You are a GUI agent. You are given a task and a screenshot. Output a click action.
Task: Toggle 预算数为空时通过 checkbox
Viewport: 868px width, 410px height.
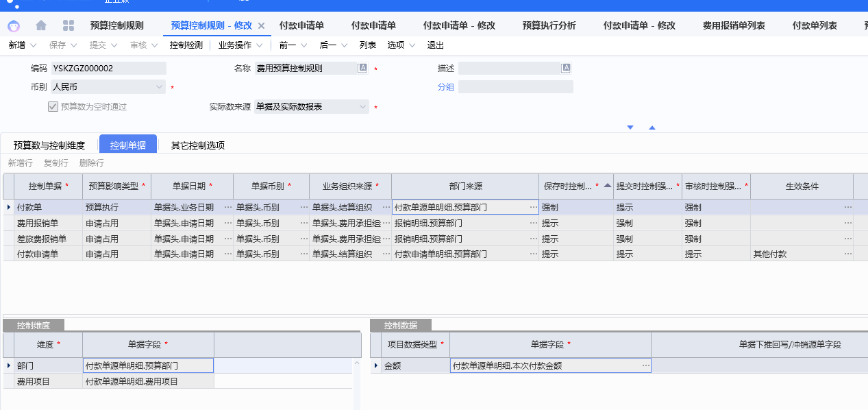(x=53, y=107)
